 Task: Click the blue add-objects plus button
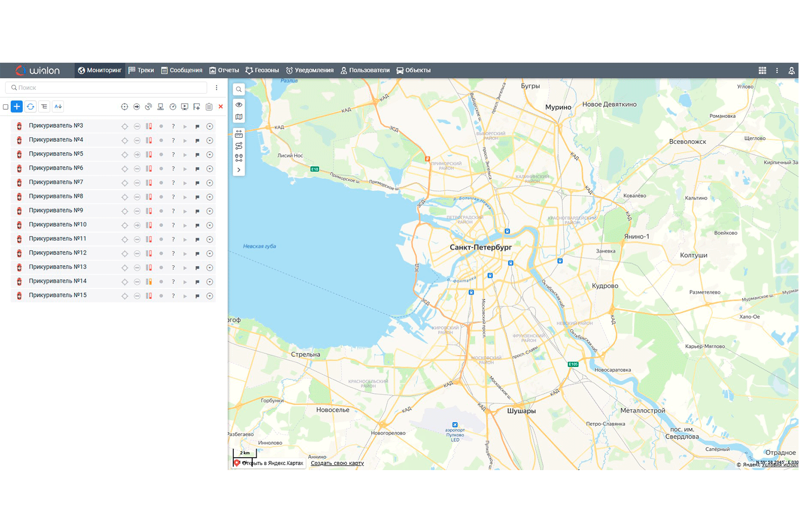tap(16, 106)
